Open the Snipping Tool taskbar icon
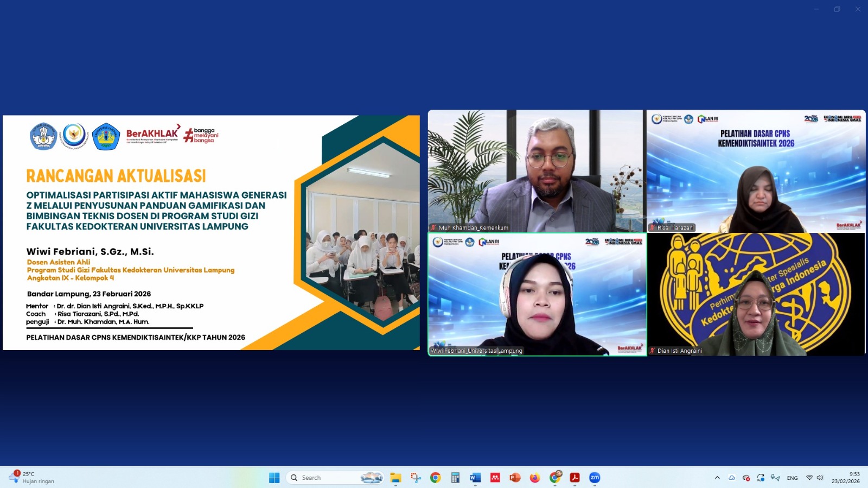The height and width of the screenshot is (488, 868). point(416,478)
